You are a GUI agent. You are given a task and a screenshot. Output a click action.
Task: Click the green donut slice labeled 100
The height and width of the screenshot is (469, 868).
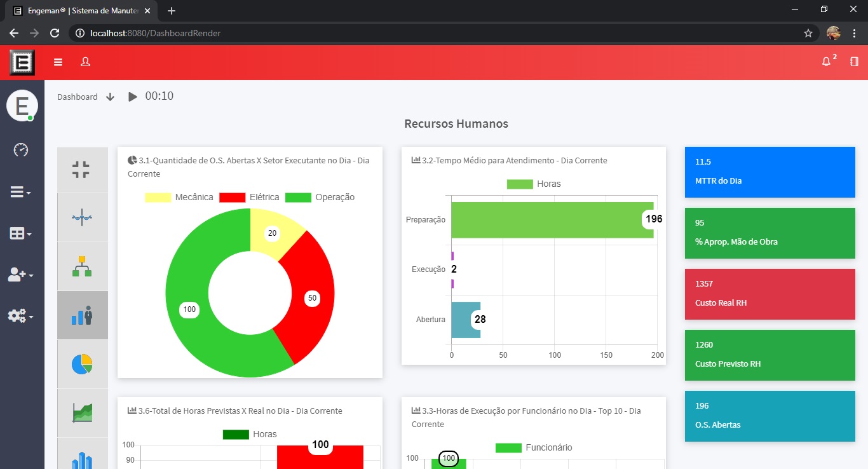(188, 310)
